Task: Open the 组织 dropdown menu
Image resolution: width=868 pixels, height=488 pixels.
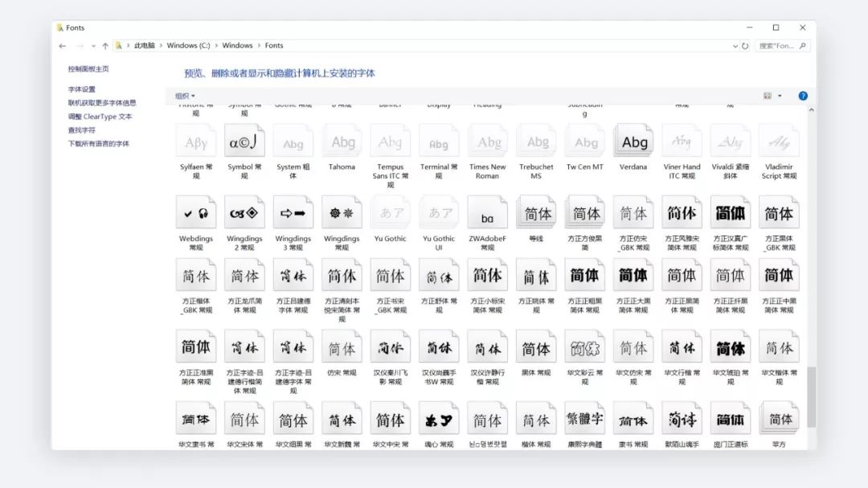Action: pyautogui.click(x=185, y=96)
